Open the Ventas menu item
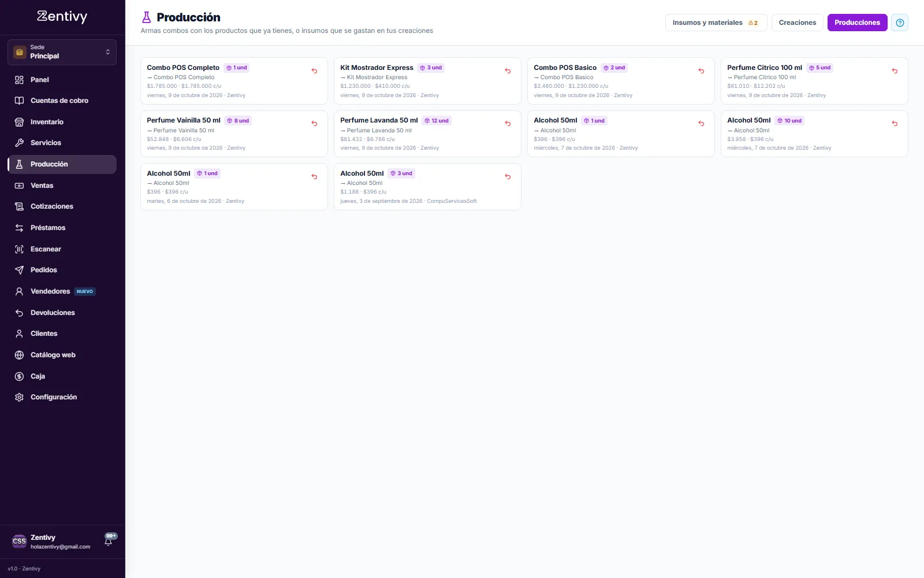Viewport: 924px width, 578px height. tap(62, 186)
